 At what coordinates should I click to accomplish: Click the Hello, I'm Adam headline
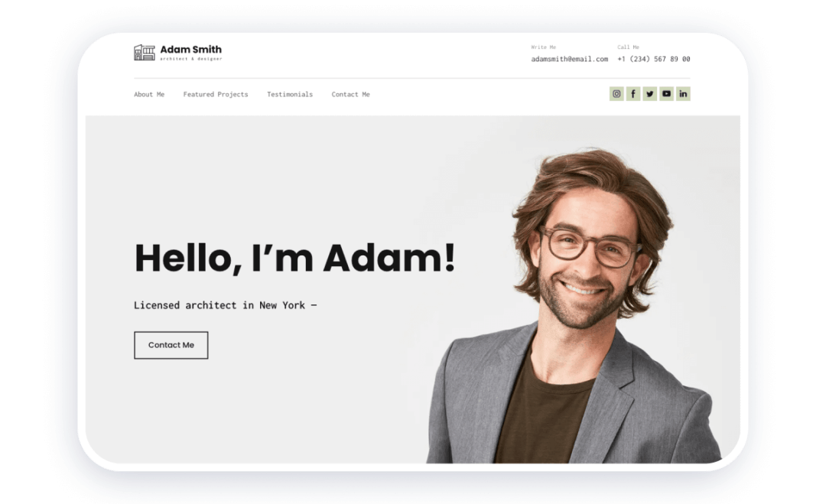[294, 258]
